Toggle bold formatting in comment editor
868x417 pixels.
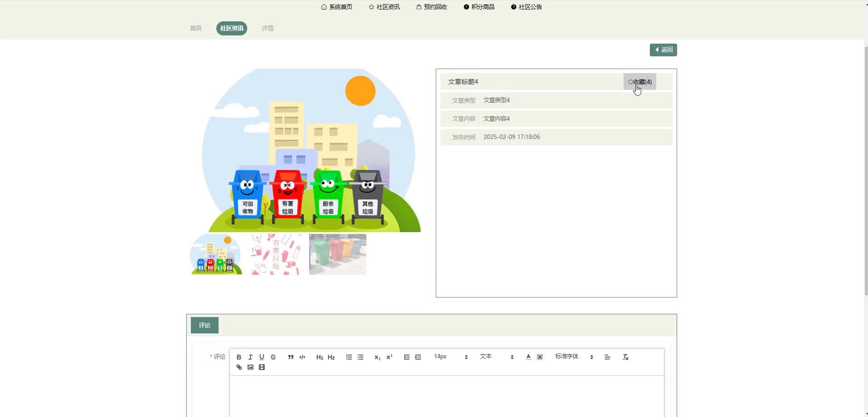pos(239,357)
